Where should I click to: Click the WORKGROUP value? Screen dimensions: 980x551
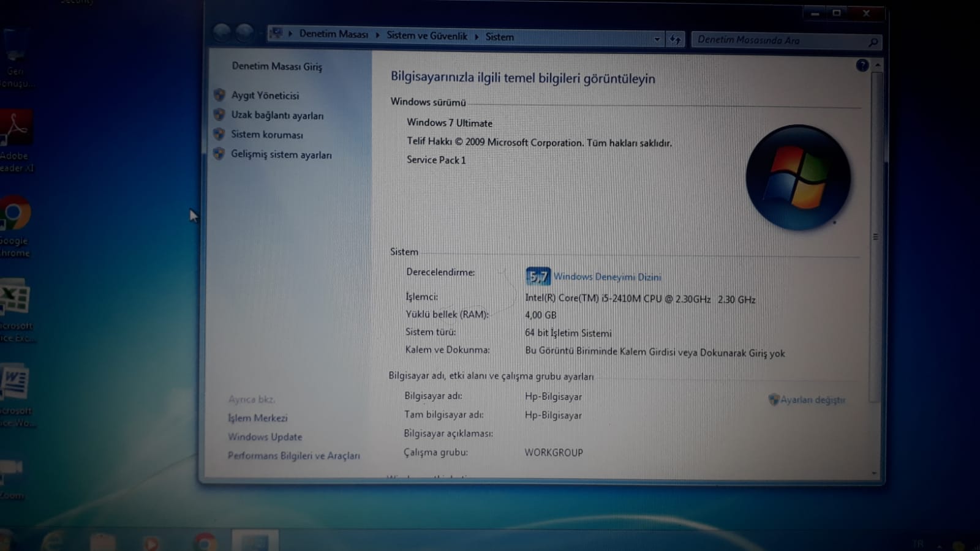pyautogui.click(x=554, y=452)
